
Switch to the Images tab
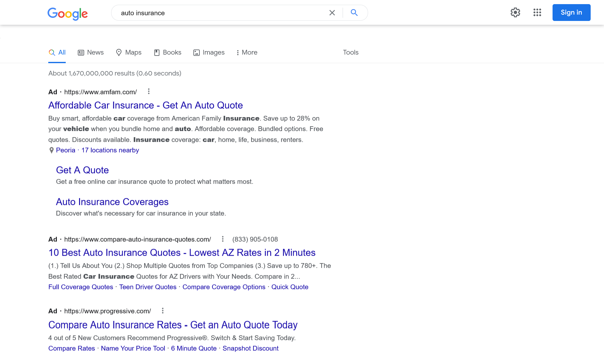coord(209,52)
